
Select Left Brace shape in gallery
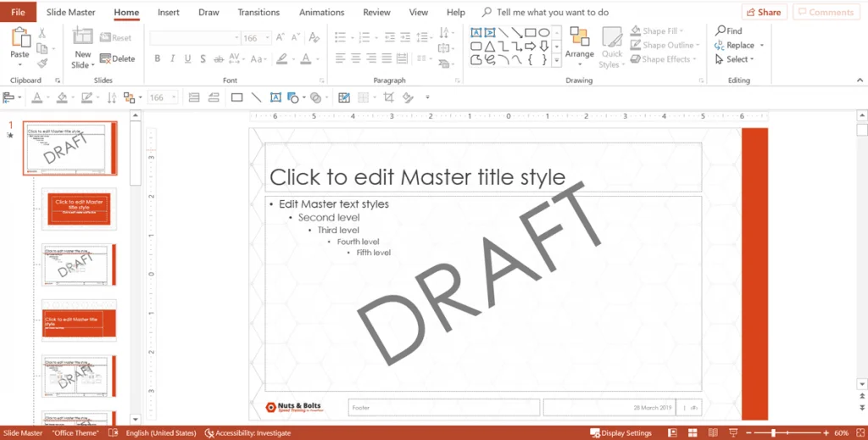[531, 60]
